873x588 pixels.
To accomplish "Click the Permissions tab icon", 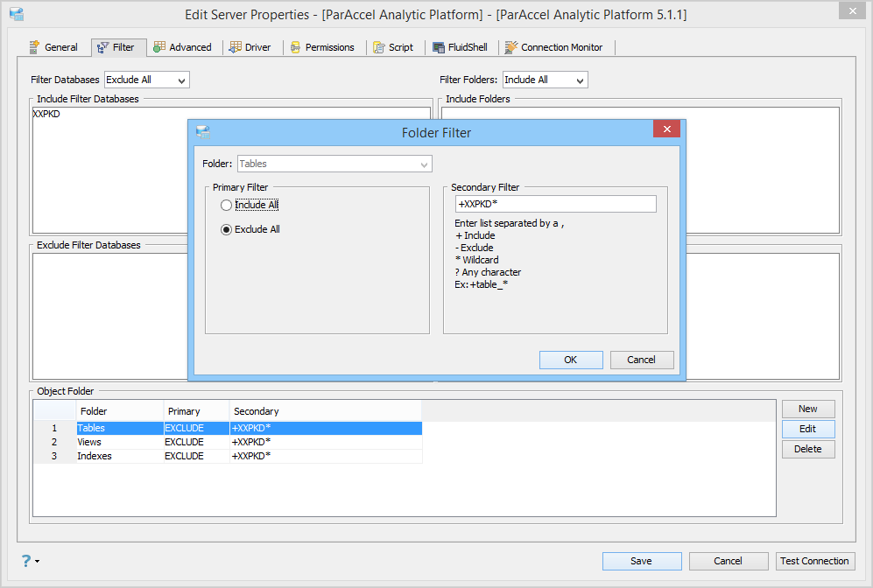I will pyautogui.click(x=296, y=47).
